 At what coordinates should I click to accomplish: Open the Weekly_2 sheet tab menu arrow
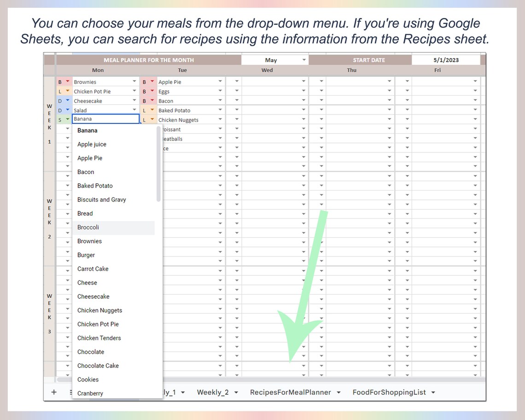click(x=236, y=392)
